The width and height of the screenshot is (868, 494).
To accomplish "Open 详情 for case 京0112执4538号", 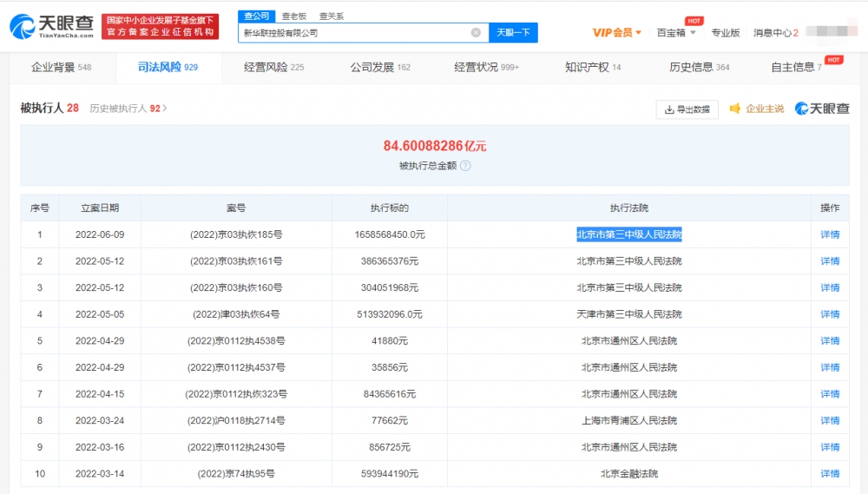I will [830, 340].
